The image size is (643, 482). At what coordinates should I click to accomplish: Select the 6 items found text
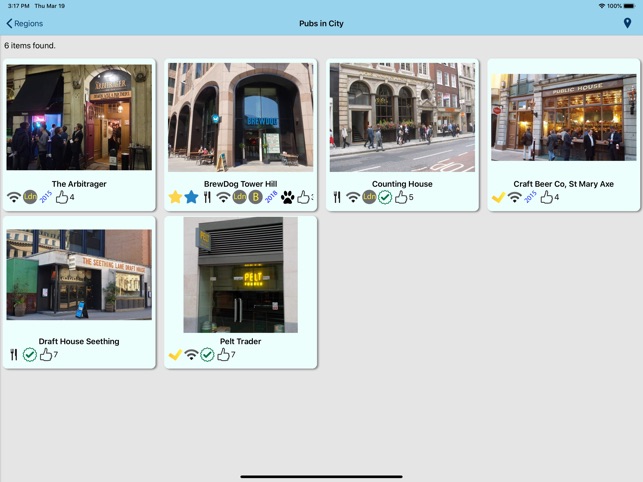[30, 46]
